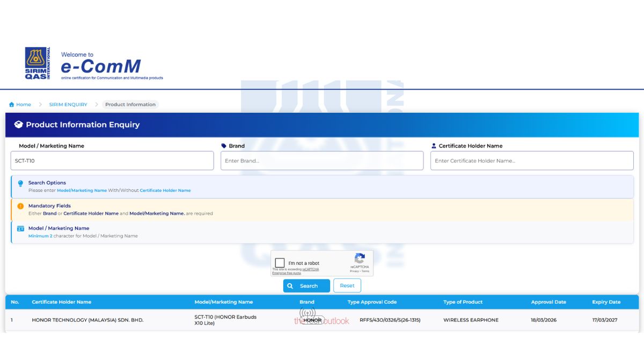This screenshot has width=644, height=362.
Task: Open the SIRIM ENQUIRY breadcrumb item
Action: pos(68,105)
